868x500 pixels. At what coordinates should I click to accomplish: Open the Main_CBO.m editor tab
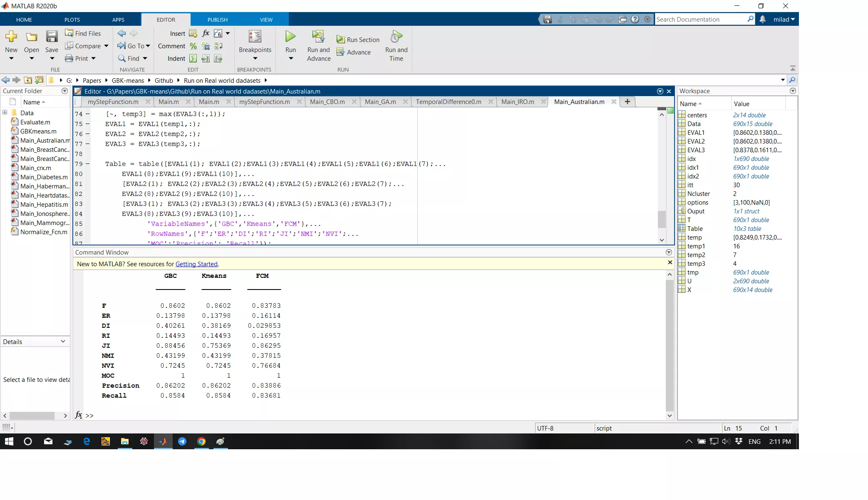(x=327, y=101)
